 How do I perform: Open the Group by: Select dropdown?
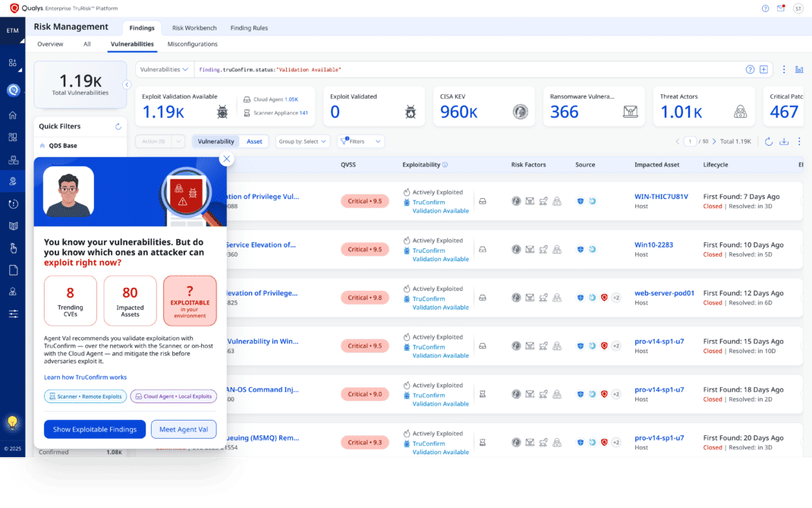click(303, 141)
